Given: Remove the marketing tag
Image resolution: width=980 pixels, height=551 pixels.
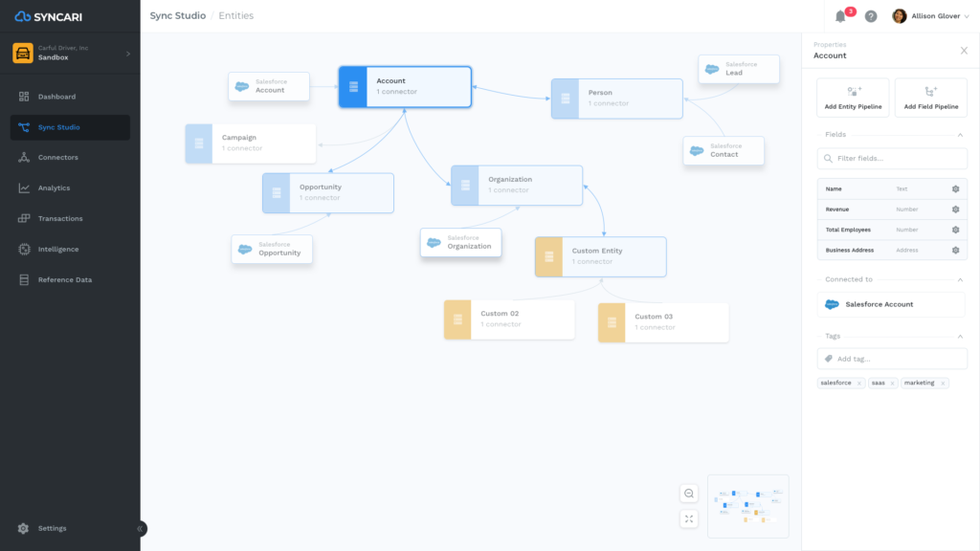Looking at the screenshot, I should tap(943, 384).
